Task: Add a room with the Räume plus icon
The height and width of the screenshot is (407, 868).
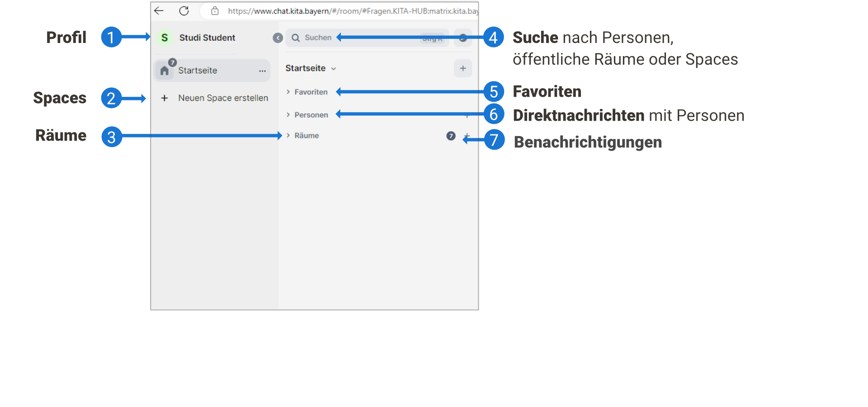Action: [x=467, y=136]
